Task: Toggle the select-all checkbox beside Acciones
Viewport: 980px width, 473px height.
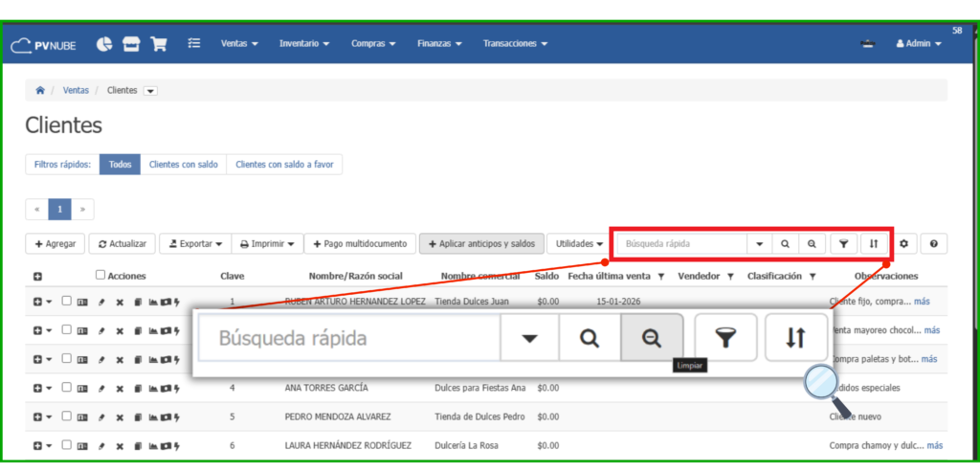Action: point(100,276)
